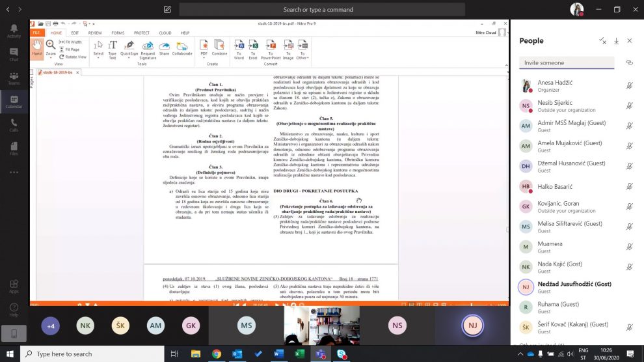Click the Invite someone field
Viewport: 644px width, 362px height.
point(566,63)
